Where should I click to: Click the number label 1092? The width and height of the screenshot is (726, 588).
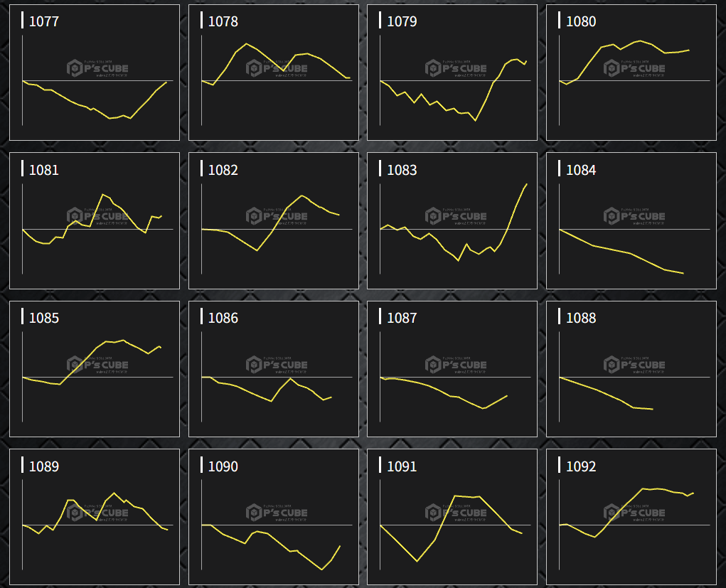tap(581, 466)
